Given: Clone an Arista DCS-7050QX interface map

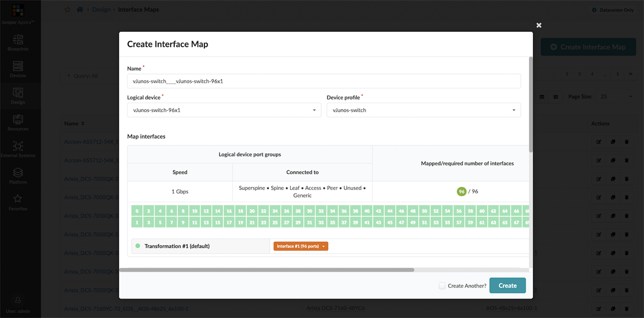Looking at the screenshot, I should (612, 178).
